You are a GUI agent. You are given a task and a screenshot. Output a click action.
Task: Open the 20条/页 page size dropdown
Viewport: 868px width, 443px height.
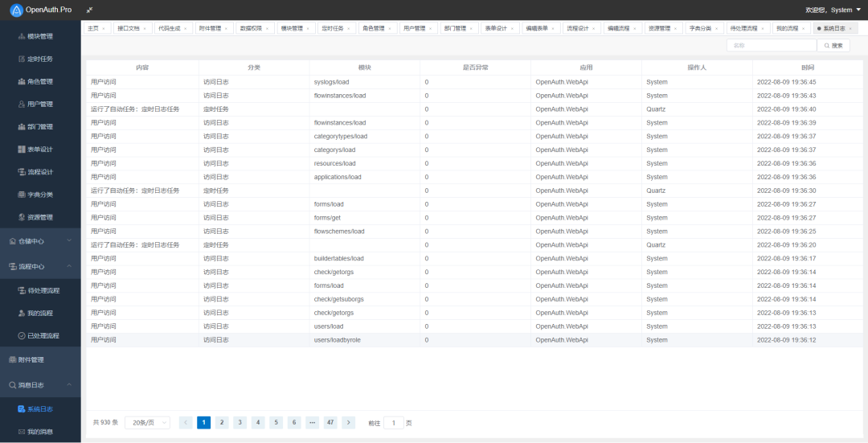point(147,423)
